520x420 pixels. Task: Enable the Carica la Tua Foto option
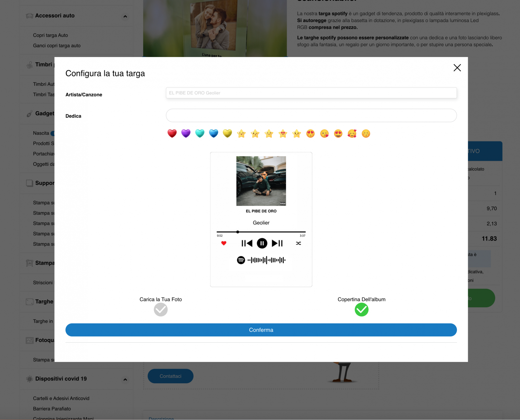[x=161, y=309]
